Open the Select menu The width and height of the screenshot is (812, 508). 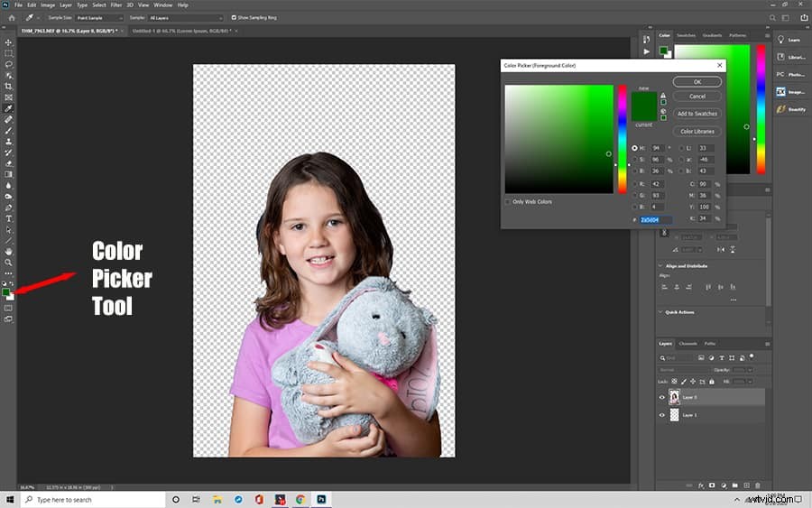coord(99,5)
